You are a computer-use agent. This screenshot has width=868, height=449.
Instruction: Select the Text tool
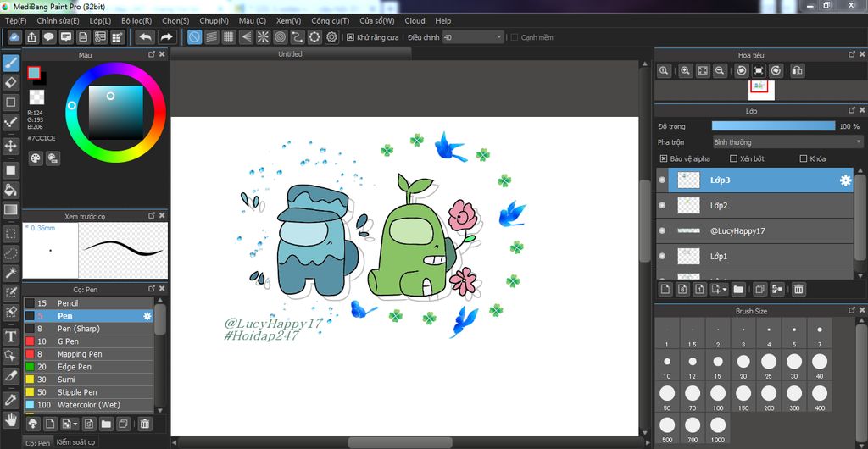click(10, 335)
